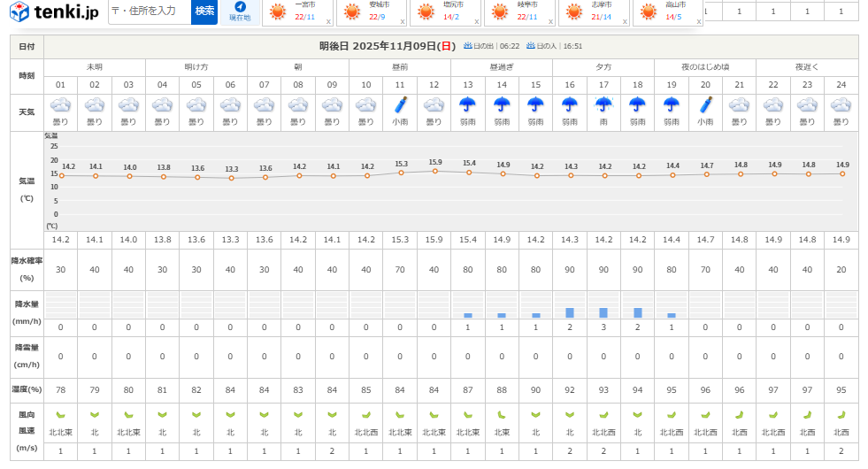Focus the address search input field
The width and height of the screenshot is (868, 469).
pos(149,12)
